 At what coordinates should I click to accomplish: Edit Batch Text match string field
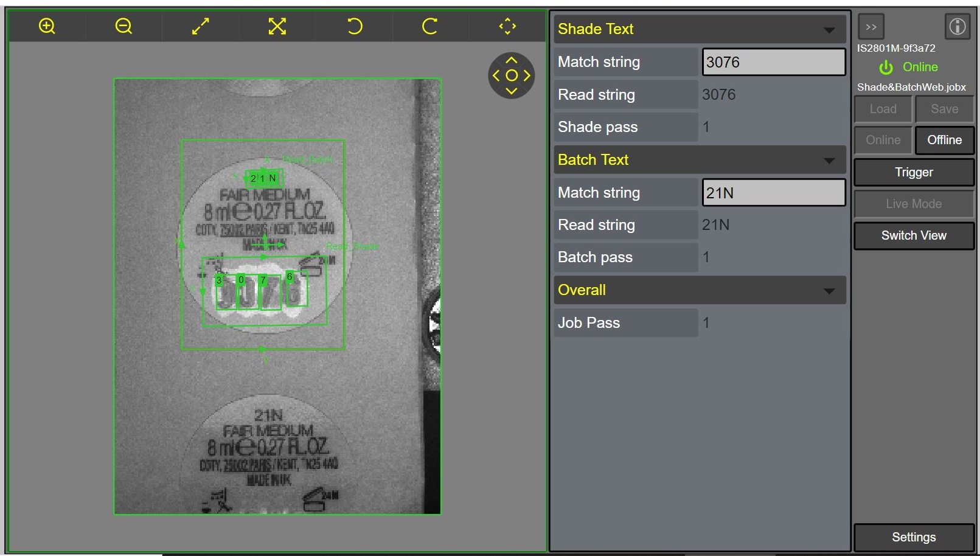774,193
